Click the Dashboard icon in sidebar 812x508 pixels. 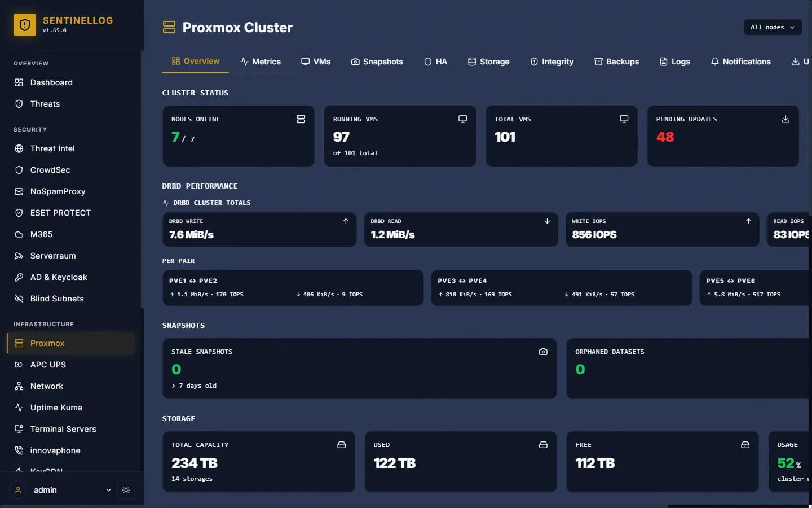[19, 82]
